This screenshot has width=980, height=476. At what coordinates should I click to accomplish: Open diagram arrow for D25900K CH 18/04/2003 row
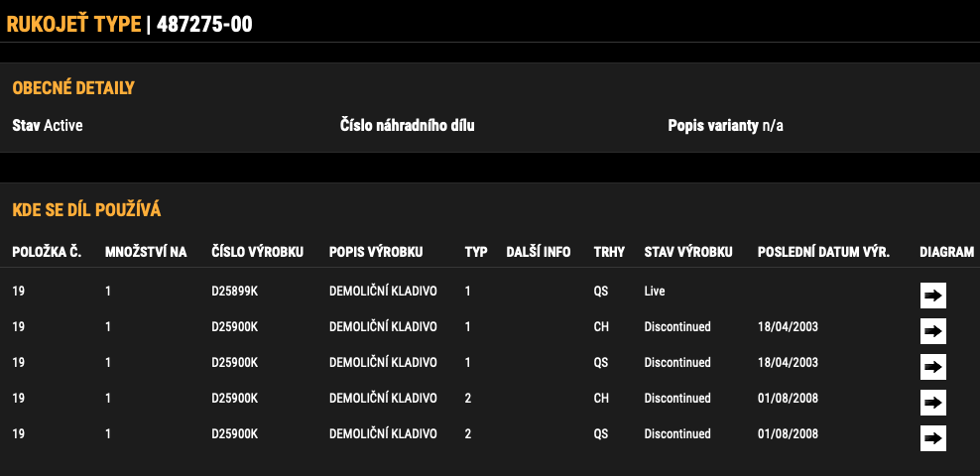tap(933, 331)
